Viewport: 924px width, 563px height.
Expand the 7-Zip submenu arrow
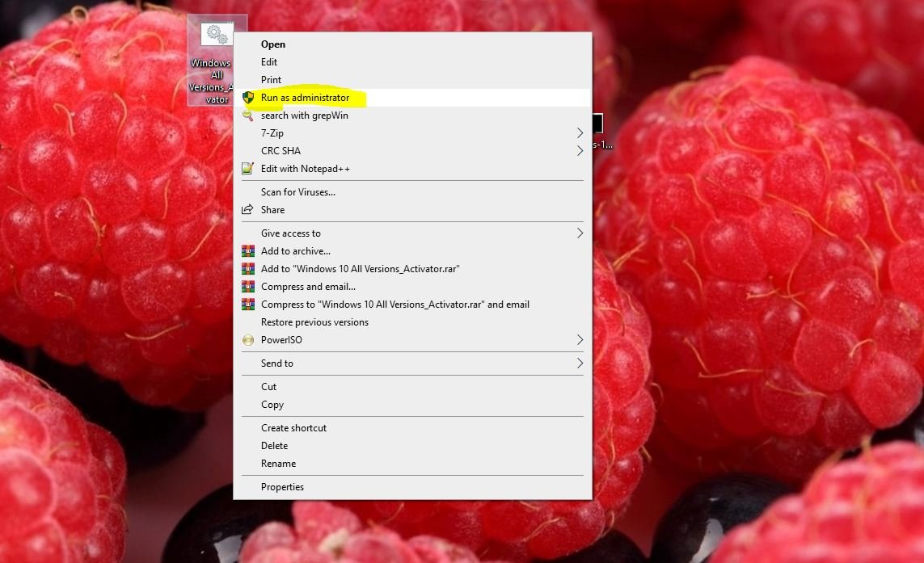click(580, 133)
